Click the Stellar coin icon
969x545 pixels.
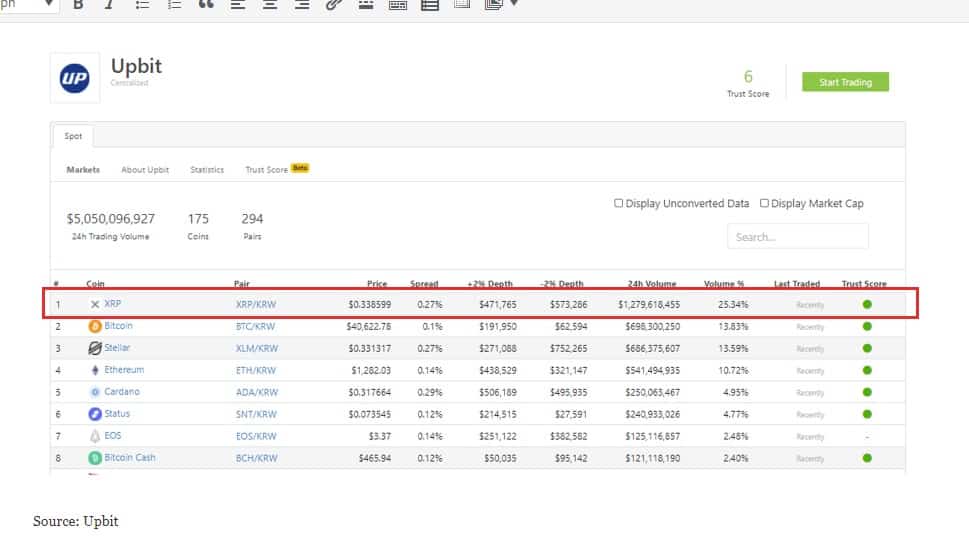(95, 349)
